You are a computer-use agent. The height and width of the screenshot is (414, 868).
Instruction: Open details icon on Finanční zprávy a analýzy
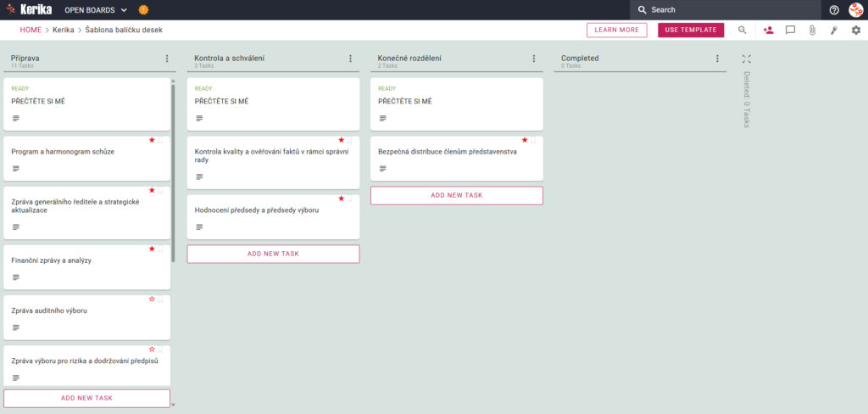coord(16,277)
